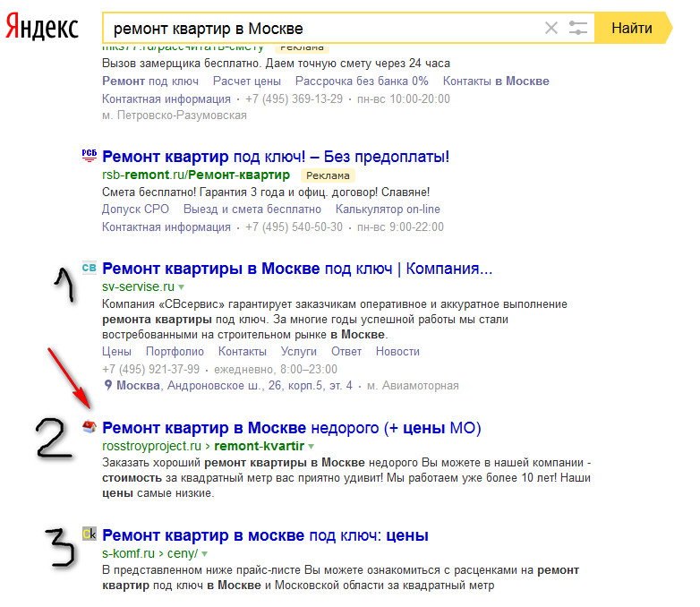Open the Ремонт под ключ sitelink
700x607 pixels.
tap(150, 81)
